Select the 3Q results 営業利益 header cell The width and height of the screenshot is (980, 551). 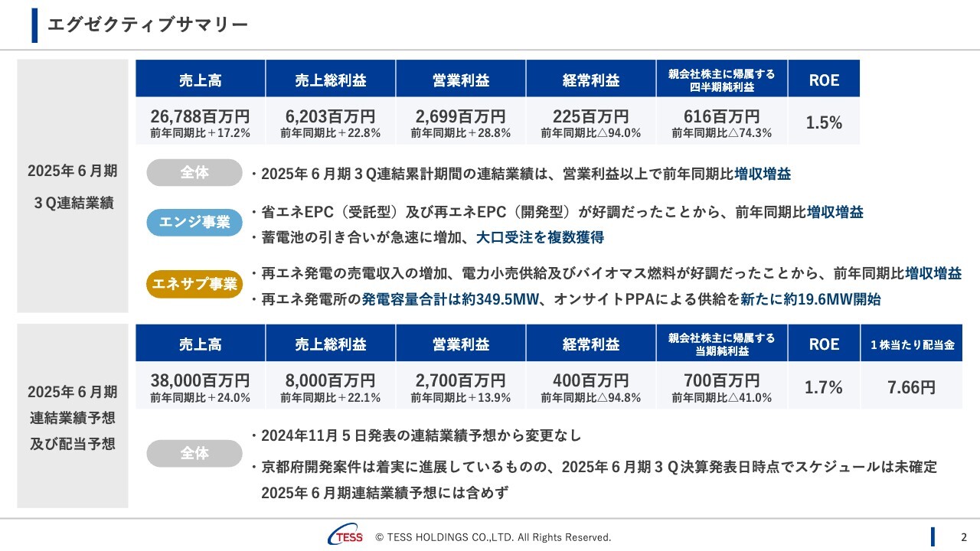pyautogui.click(x=461, y=79)
